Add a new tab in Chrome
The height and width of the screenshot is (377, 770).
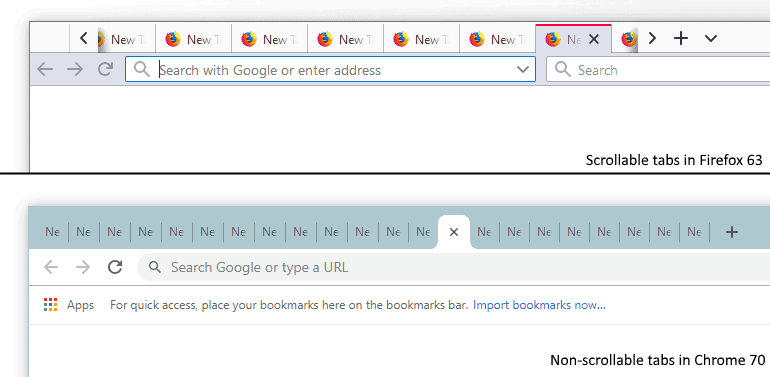tap(732, 232)
